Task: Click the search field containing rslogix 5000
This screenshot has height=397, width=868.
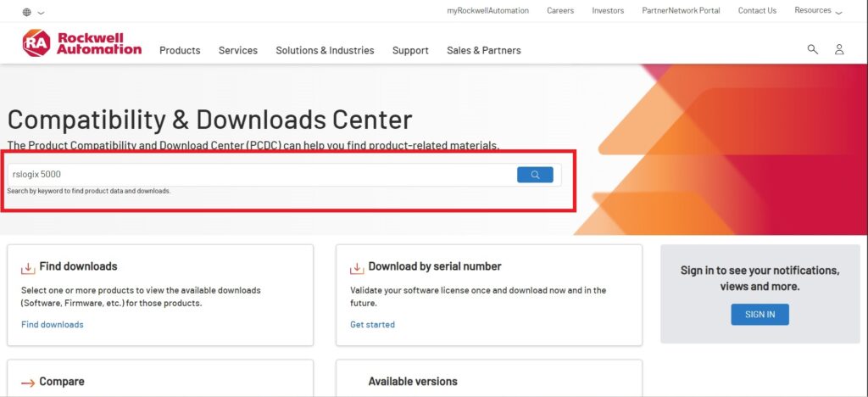Action: coord(254,175)
